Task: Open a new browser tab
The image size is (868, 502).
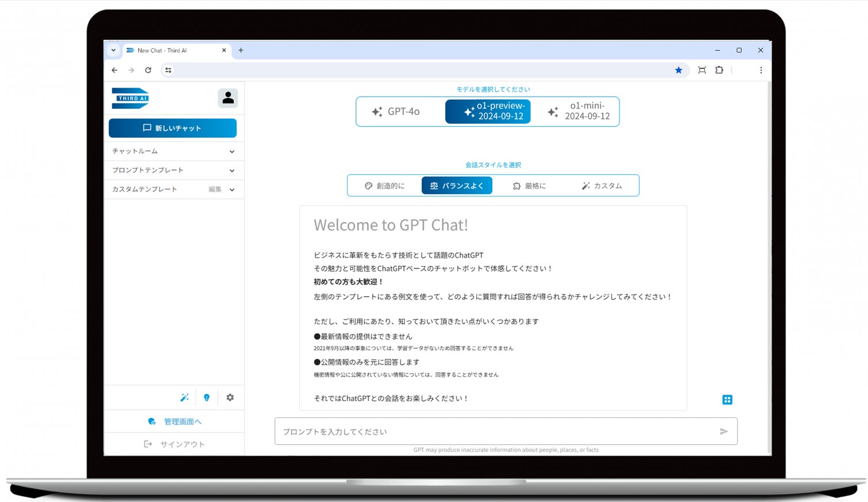Action: [x=240, y=50]
